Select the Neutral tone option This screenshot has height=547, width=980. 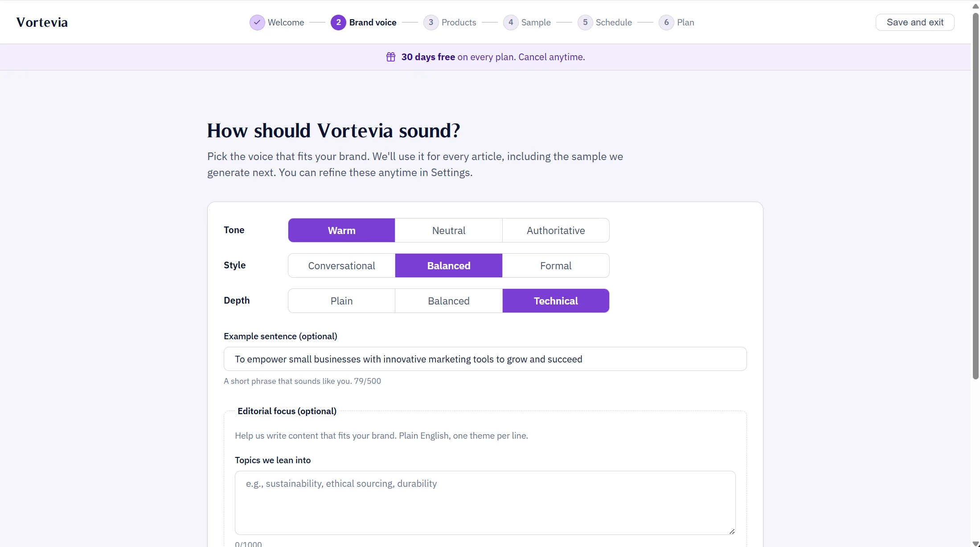pyautogui.click(x=449, y=230)
